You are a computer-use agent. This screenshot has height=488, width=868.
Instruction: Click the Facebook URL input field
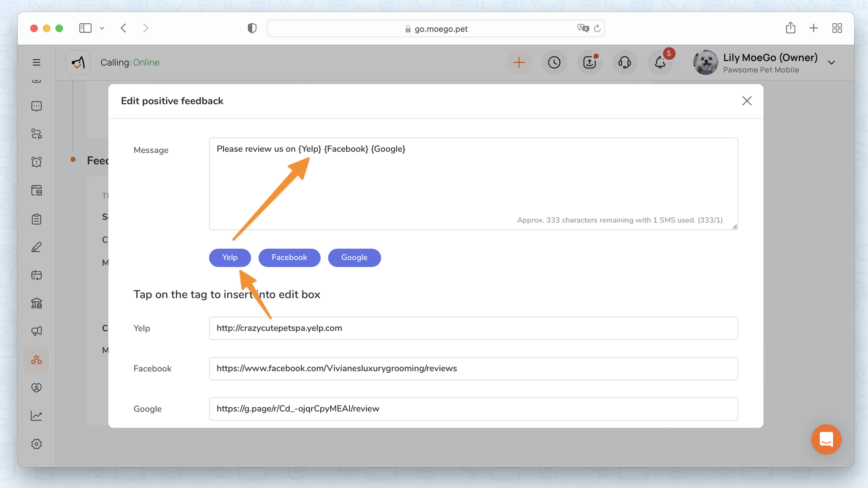tap(473, 369)
